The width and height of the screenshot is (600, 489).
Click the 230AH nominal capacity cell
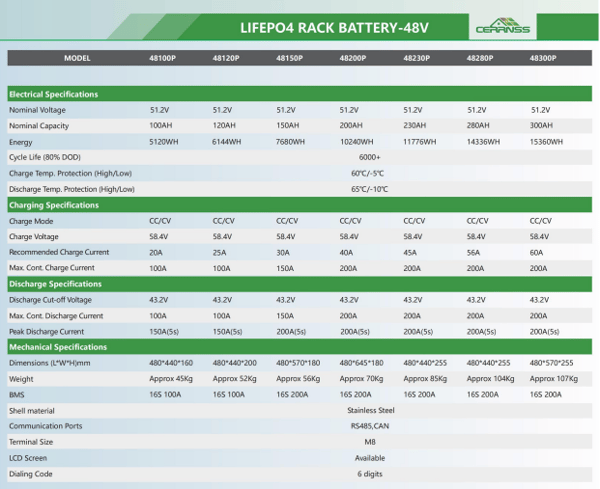(x=414, y=126)
